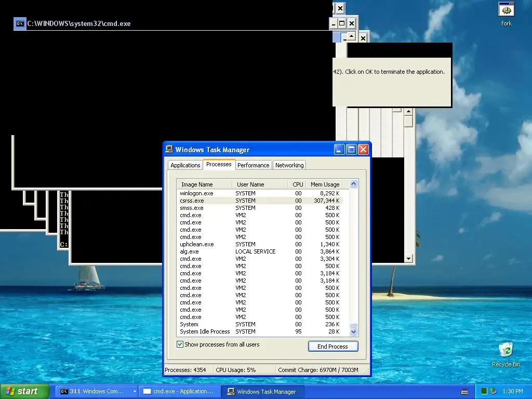The width and height of the screenshot is (532, 399).
Task: Click the green CPU meter tray icon
Action: point(484,391)
